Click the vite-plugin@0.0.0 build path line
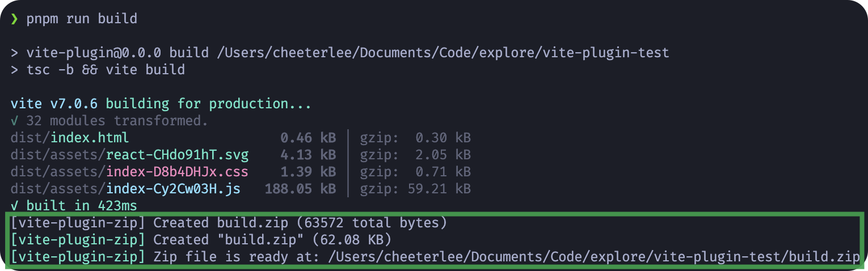The width and height of the screenshot is (868, 271). pyautogui.click(x=340, y=53)
